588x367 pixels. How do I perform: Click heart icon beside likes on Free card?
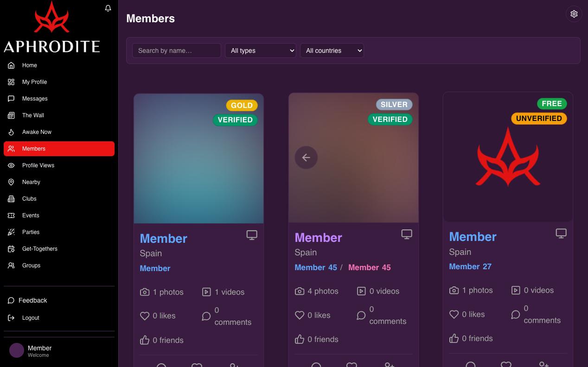[454, 314]
